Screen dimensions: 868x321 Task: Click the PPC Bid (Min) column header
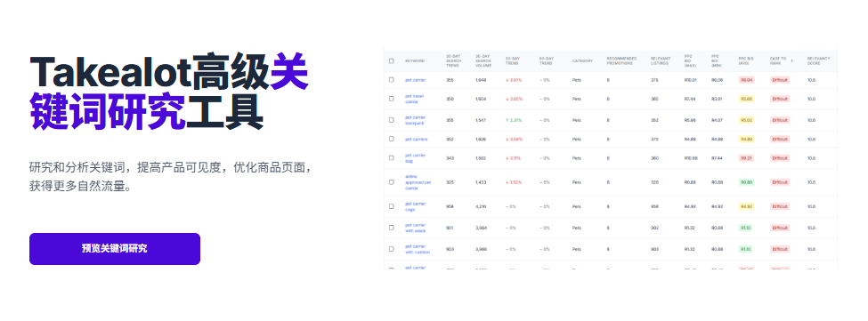point(717,60)
